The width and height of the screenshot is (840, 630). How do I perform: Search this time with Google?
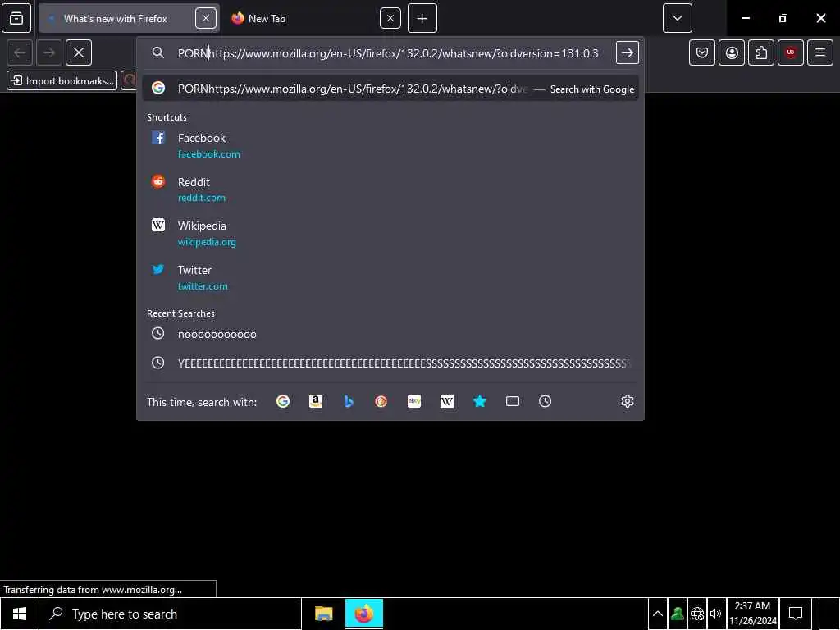click(283, 401)
